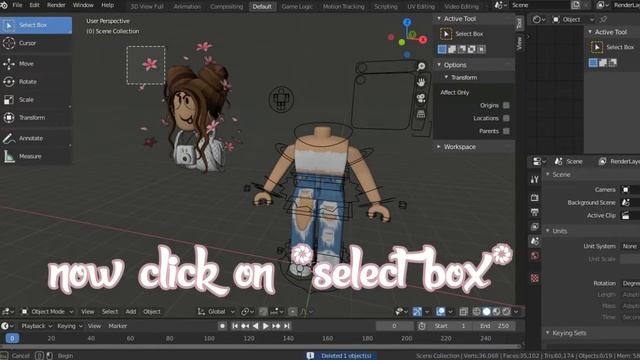Click the Blender logo icon

tap(4, 5)
